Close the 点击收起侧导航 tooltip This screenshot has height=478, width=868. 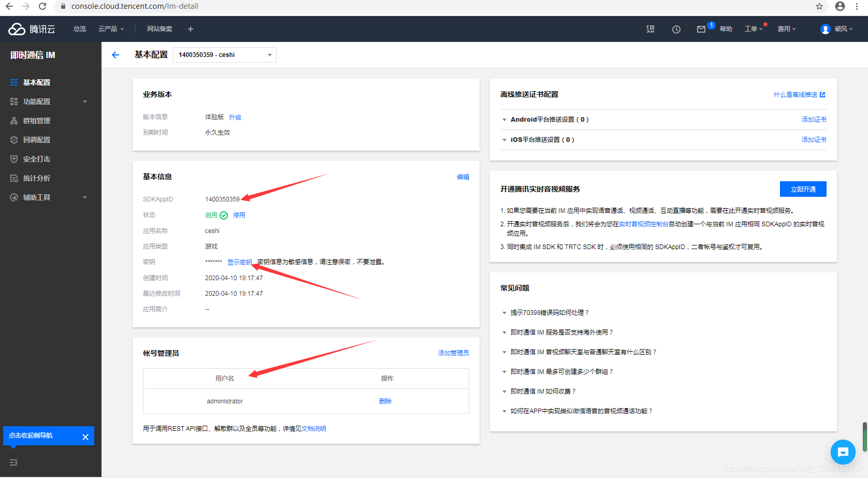point(85,437)
